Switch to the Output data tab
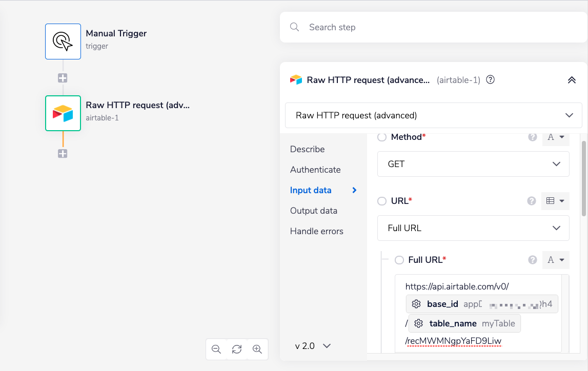 click(313, 211)
